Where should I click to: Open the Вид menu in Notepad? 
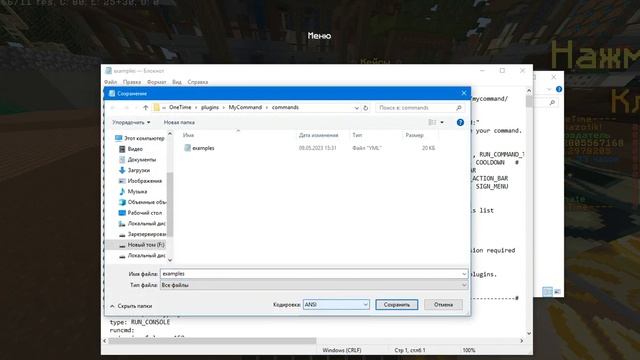click(x=176, y=82)
